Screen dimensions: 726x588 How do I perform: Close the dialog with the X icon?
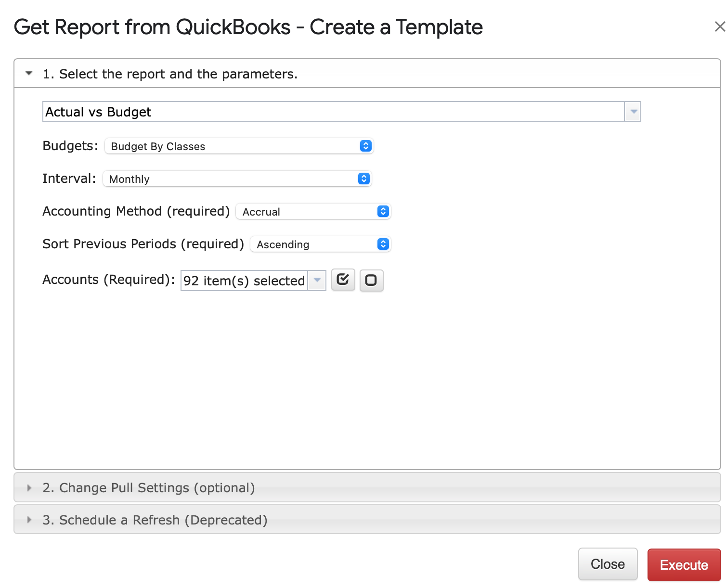click(x=719, y=26)
